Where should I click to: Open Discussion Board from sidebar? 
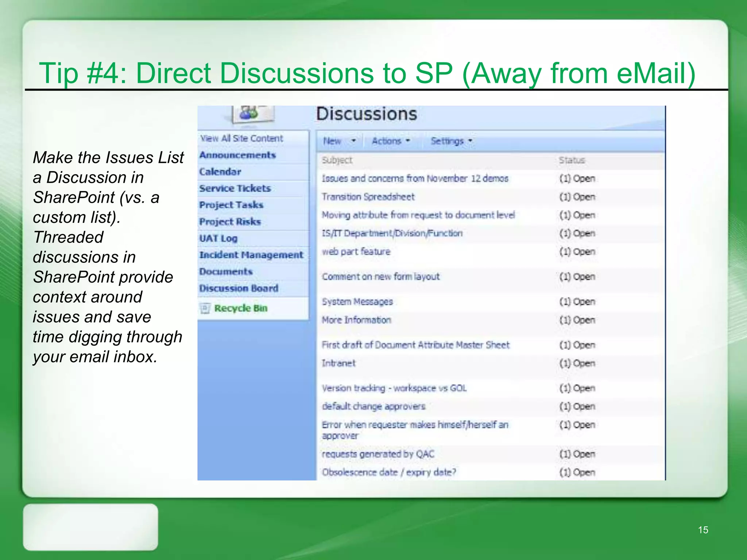[239, 288]
